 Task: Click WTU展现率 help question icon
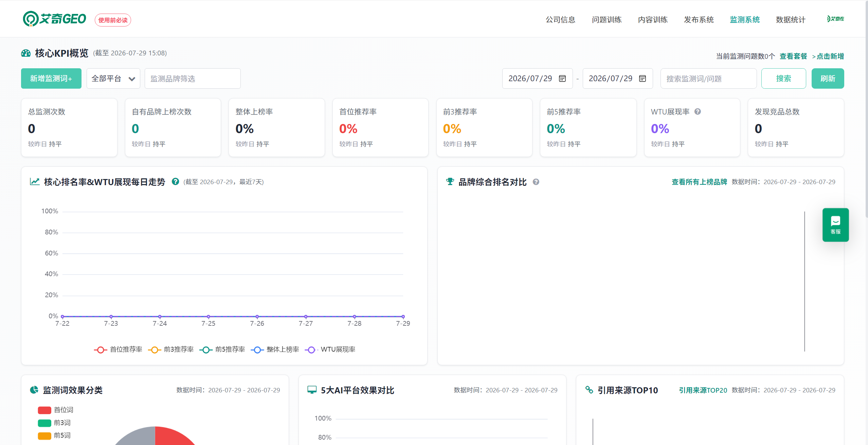click(698, 111)
